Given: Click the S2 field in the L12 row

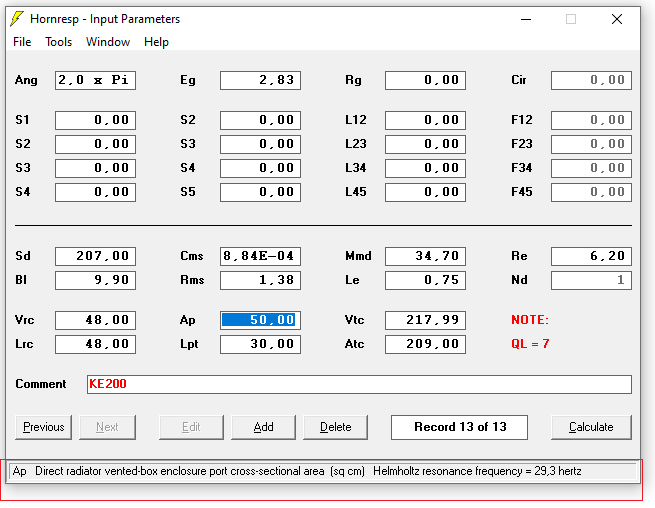Looking at the screenshot, I should click(260, 120).
